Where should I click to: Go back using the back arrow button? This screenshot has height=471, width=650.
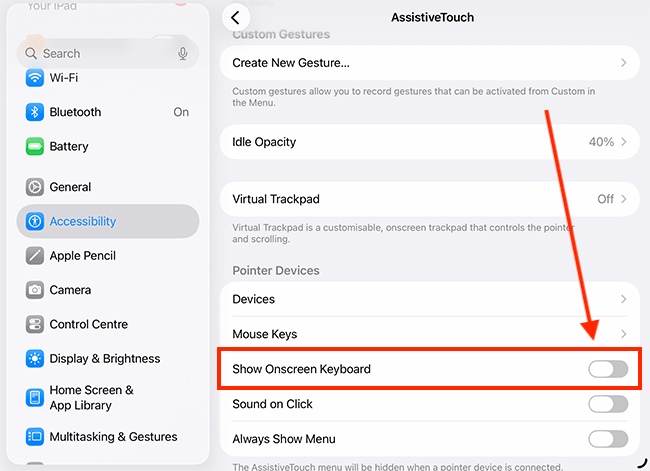point(236,17)
